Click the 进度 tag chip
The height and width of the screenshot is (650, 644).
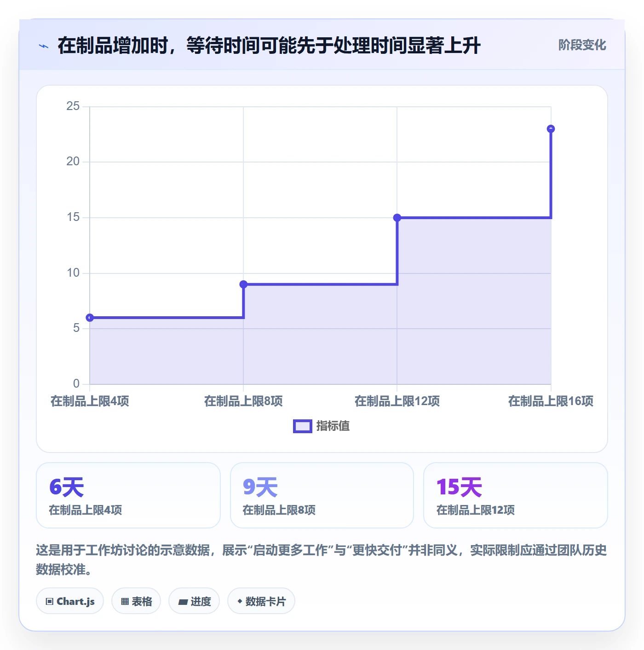coord(194,601)
